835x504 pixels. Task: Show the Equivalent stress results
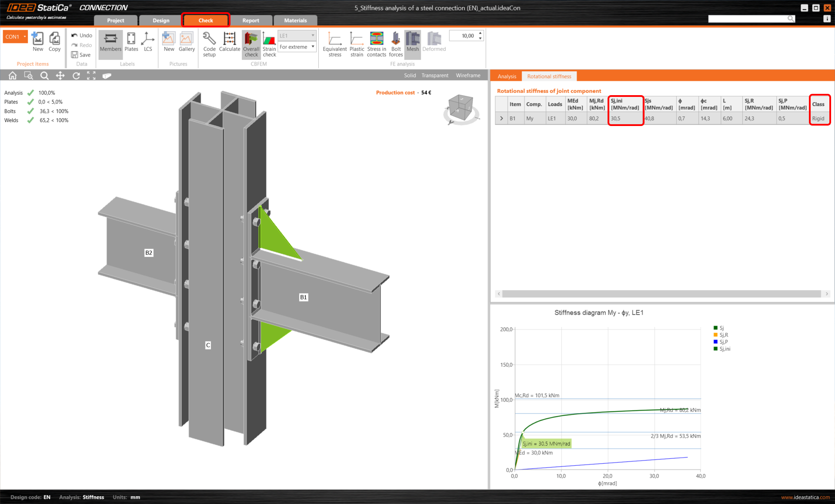pos(334,43)
